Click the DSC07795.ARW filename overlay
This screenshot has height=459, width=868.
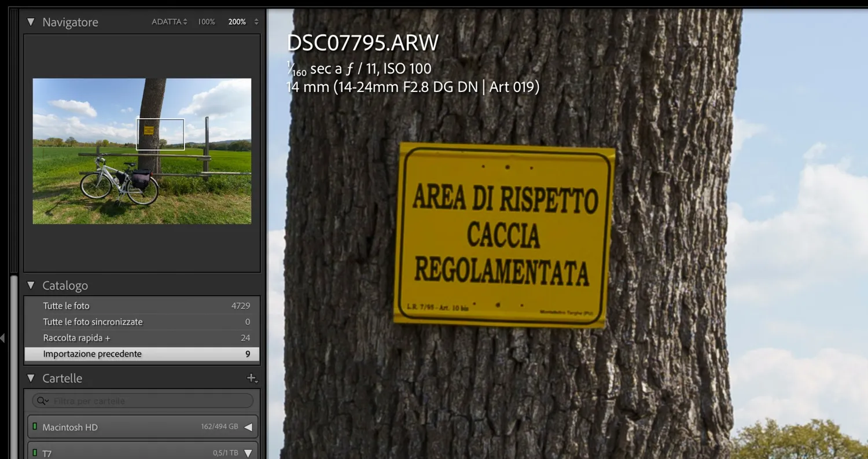click(x=363, y=43)
